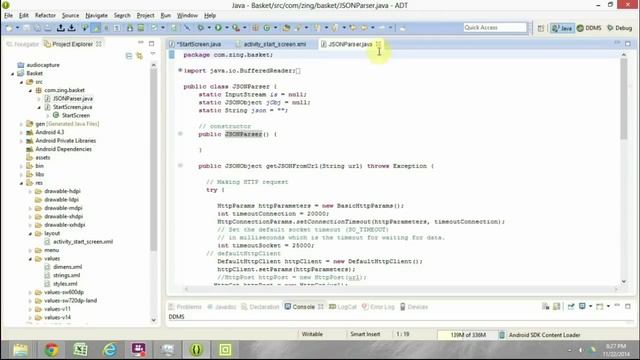
Task: Open the Window menu
Action: click(x=187, y=16)
